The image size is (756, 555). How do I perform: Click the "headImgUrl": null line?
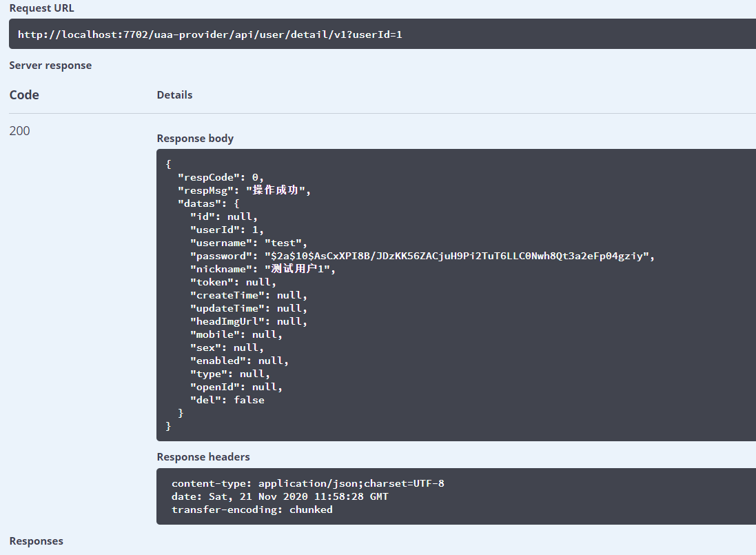[x=248, y=321]
